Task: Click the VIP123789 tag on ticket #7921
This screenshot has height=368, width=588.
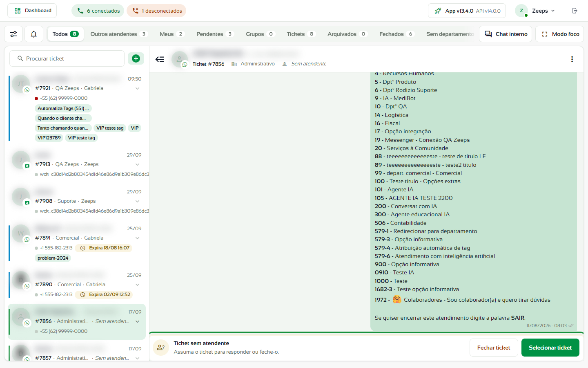Action: pos(49,138)
